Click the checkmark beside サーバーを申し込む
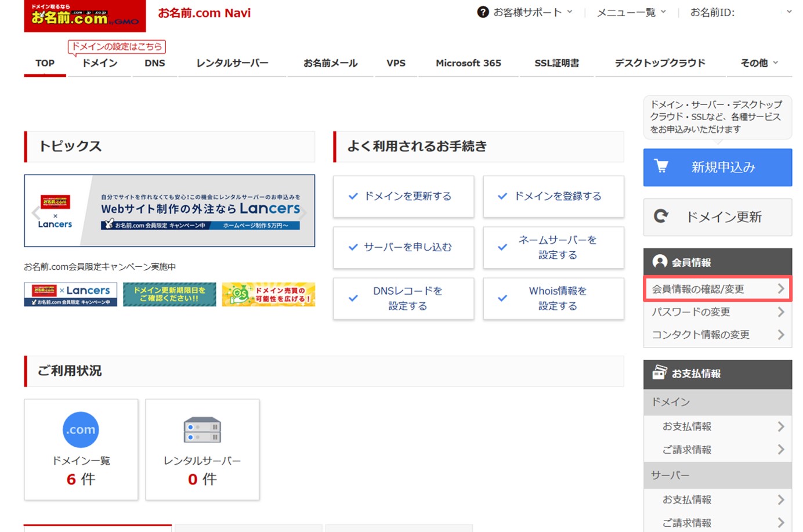The width and height of the screenshot is (803, 532). 353,247
